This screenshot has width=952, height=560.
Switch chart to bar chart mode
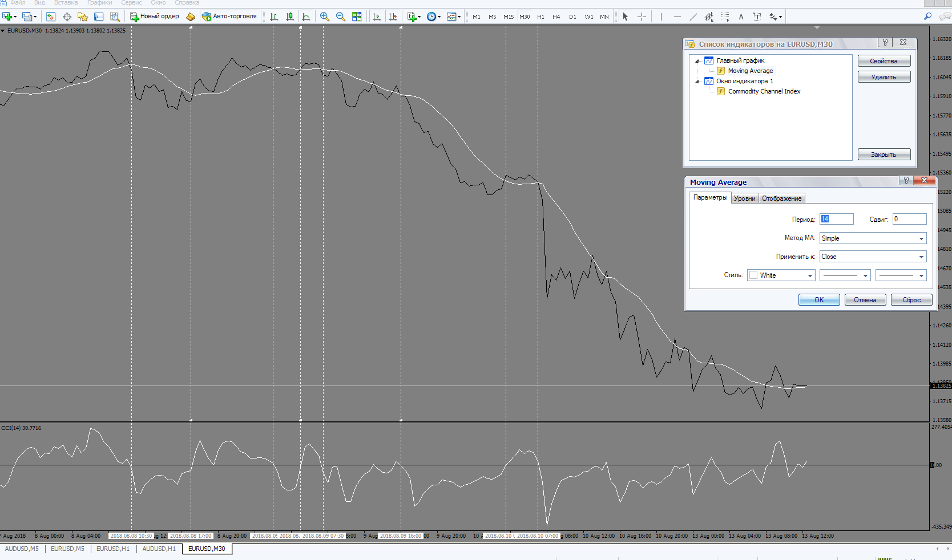[x=274, y=17]
